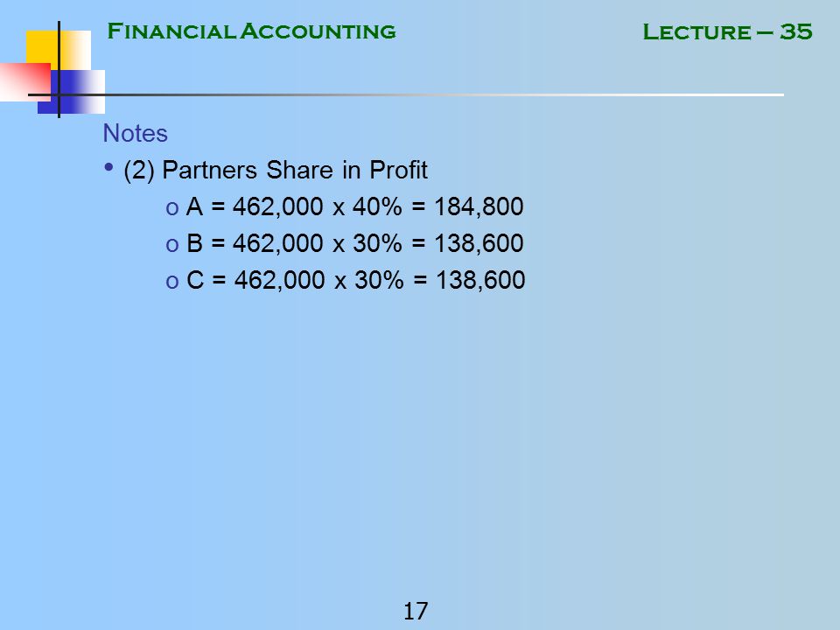The image size is (840, 630).
Task: Click the 138,600 value on B line
Action: pyautogui.click(x=479, y=243)
